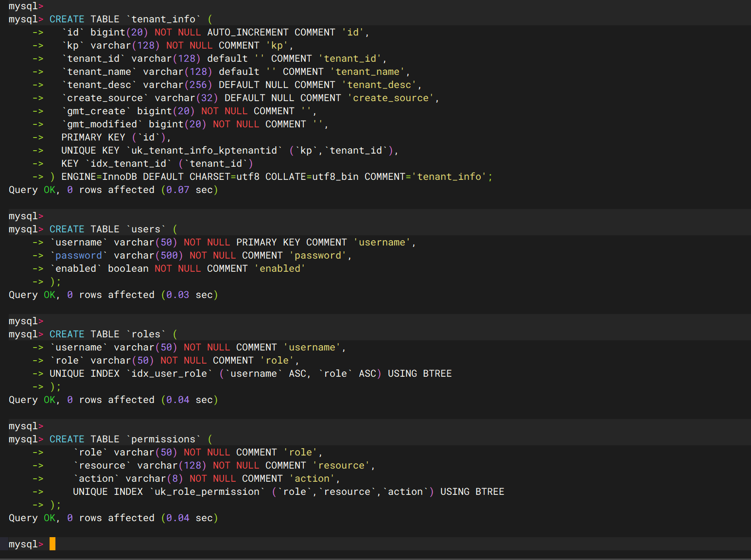
Task: Click the `permissions` table name
Action: tap(163, 439)
